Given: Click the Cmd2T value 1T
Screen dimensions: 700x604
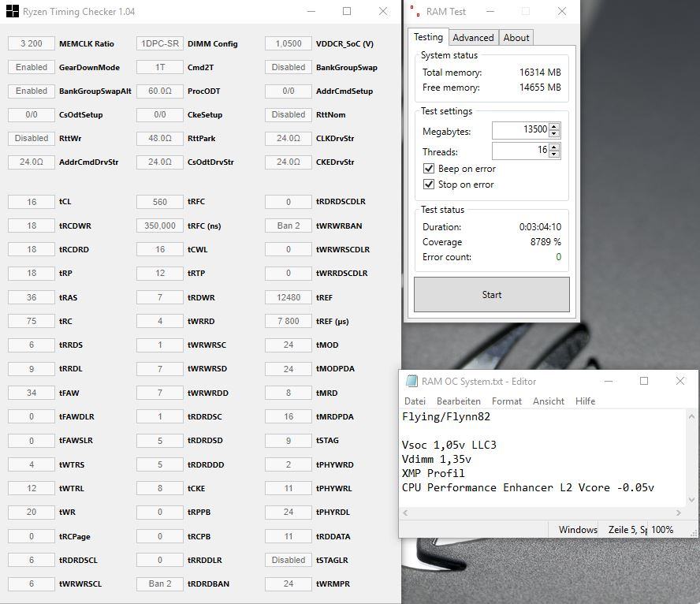Looking at the screenshot, I should coord(160,67).
